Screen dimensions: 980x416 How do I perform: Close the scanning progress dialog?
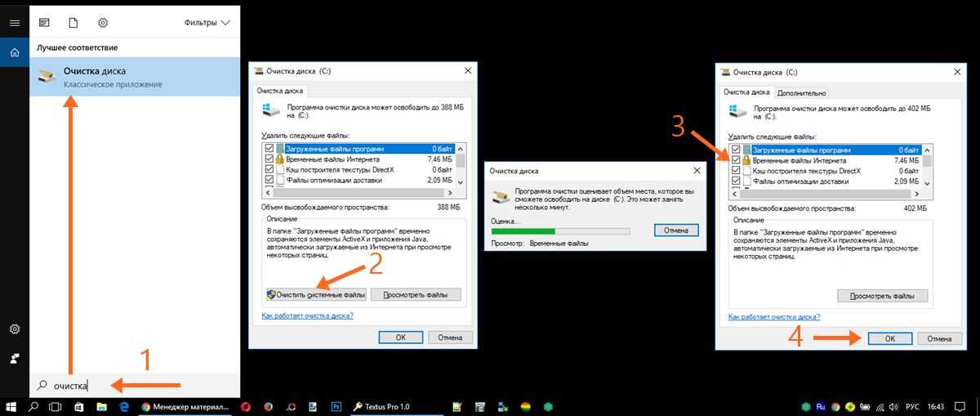(x=696, y=171)
